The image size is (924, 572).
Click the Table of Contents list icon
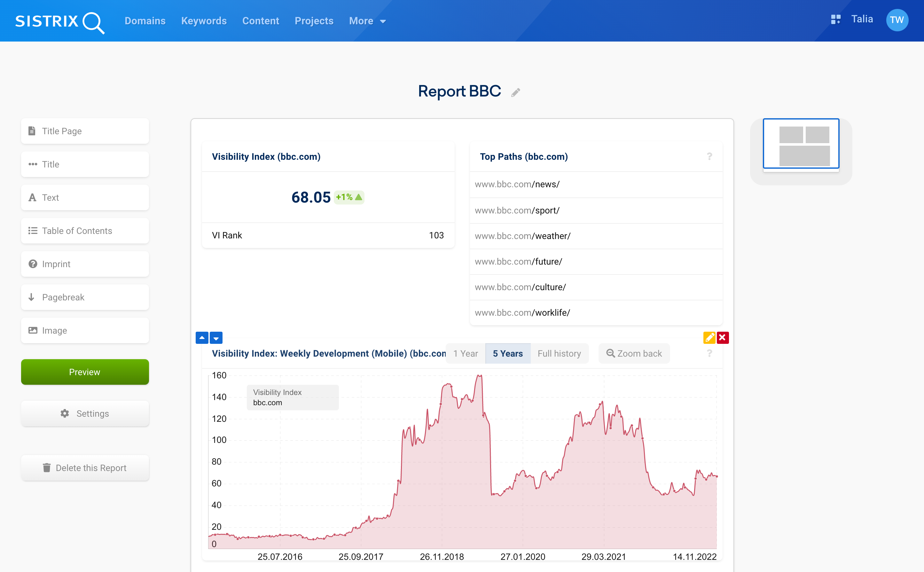point(33,230)
